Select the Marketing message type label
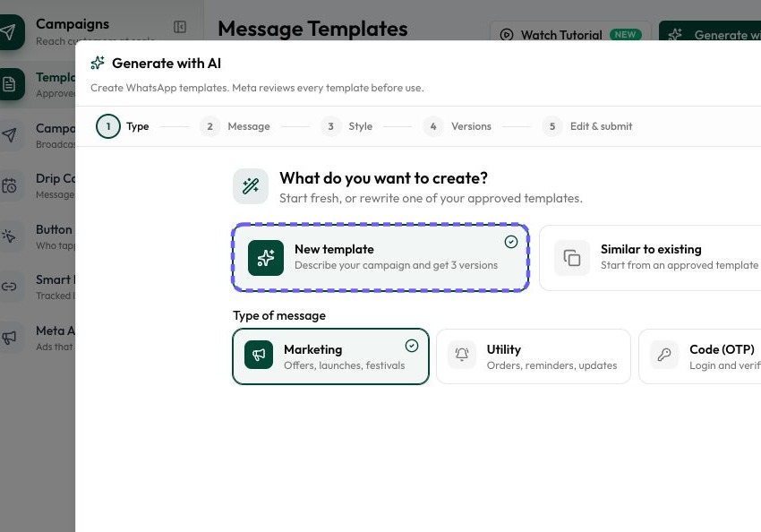Screen dimensions: 761x532 tap(313, 349)
